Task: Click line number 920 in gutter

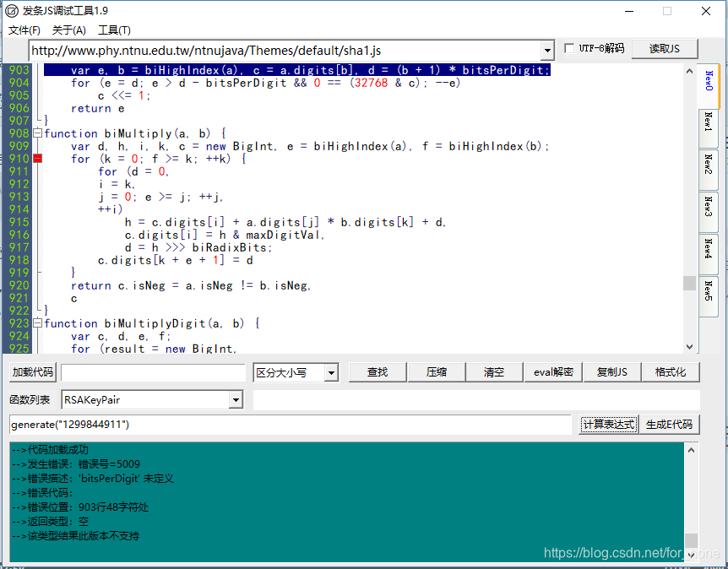Action: 19,285
